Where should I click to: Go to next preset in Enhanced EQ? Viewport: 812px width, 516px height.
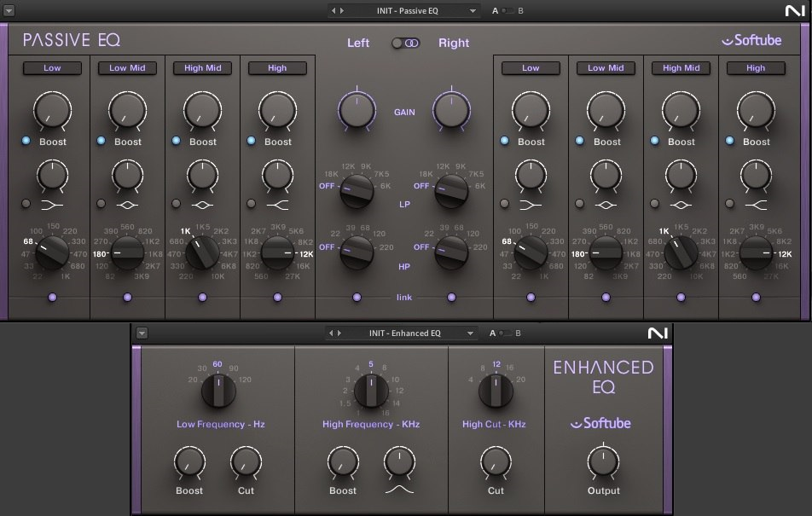coord(339,333)
